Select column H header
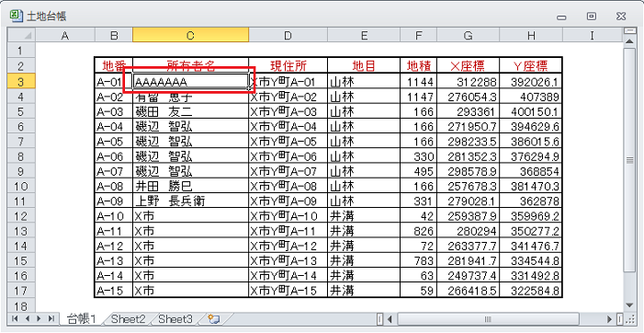644x333 pixels. (531, 36)
